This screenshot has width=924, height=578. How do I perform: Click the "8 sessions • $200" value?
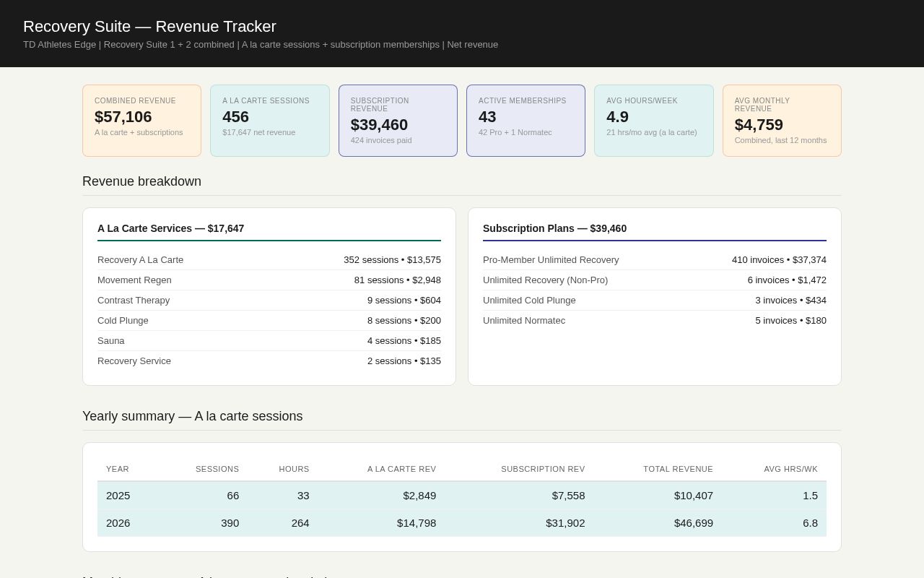pos(404,321)
